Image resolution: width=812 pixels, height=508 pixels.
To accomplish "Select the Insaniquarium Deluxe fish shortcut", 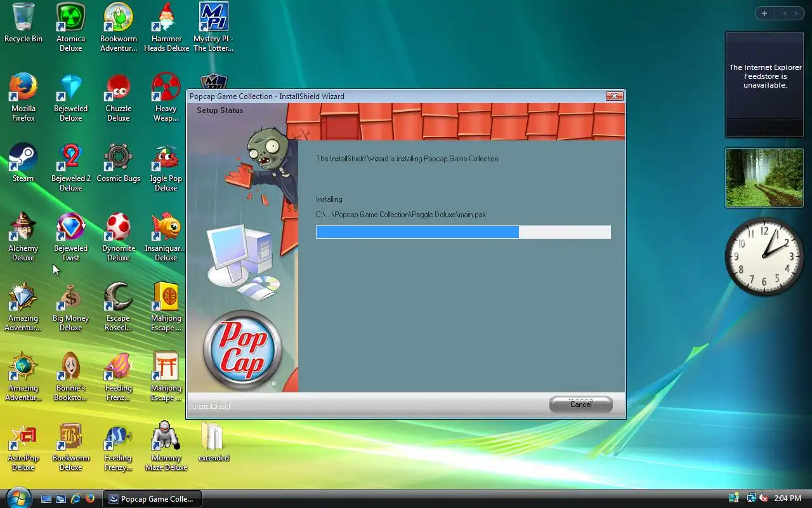I will (x=166, y=237).
